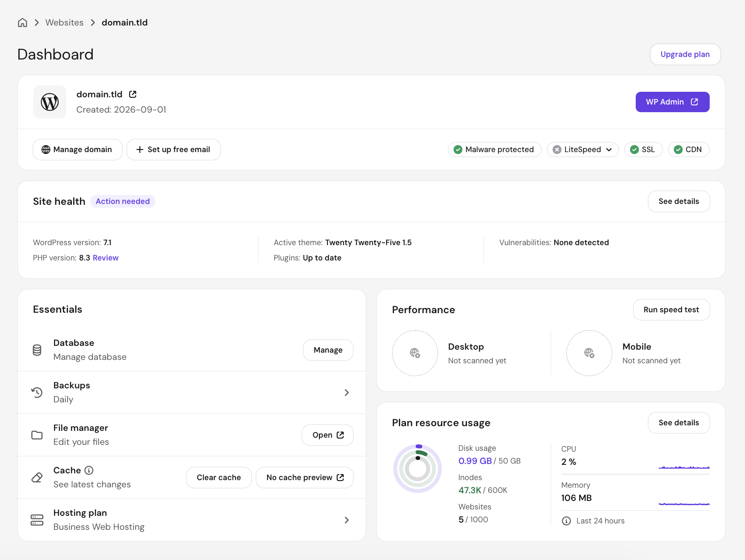745x560 pixels.
Task: Navigate to Websites breadcrumb
Action: (x=65, y=23)
